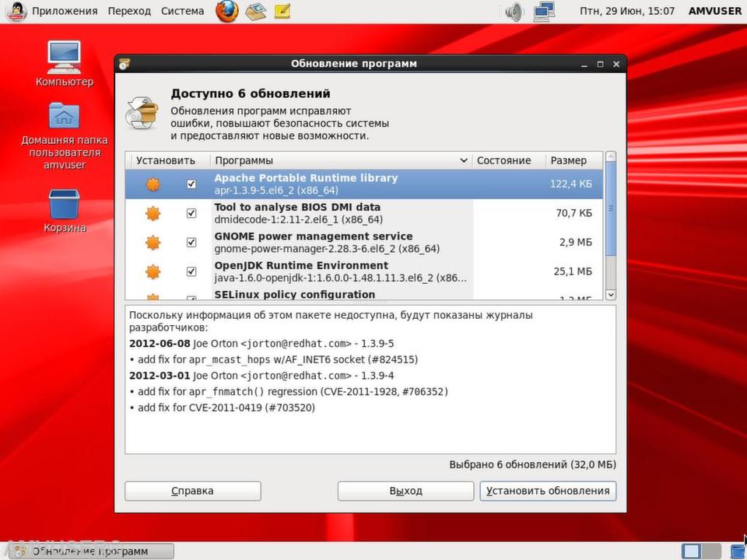The height and width of the screenshot is (560, 747).
Task: Open the Приложения menu
Action: (x=65, y=11)
